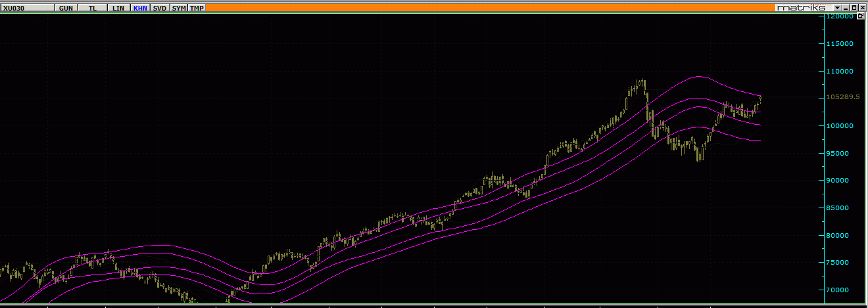This screenshot has width=868, height=308.
Task: Click the XU030 symbol field
Action: (28, 8)
